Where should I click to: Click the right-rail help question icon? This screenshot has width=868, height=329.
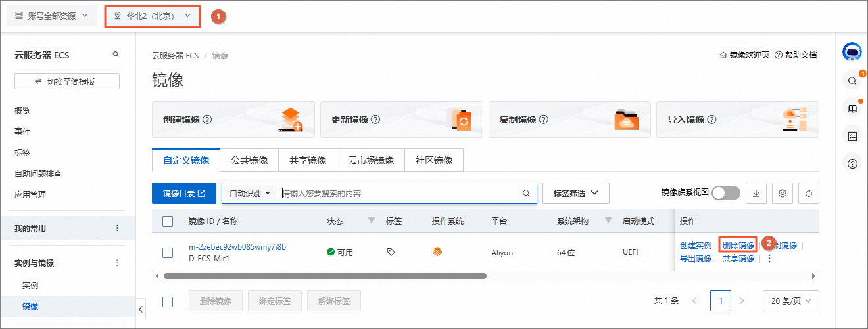(852, 164)
